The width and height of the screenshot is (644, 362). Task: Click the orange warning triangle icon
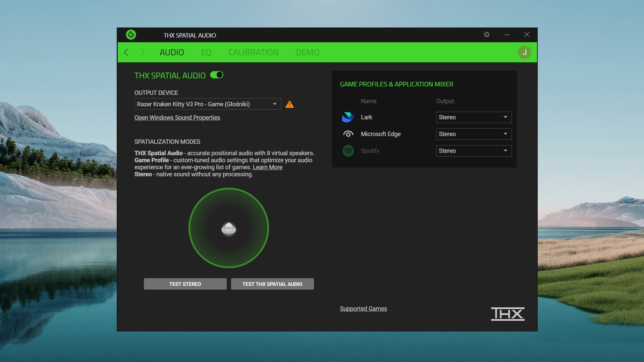(289, 105)
